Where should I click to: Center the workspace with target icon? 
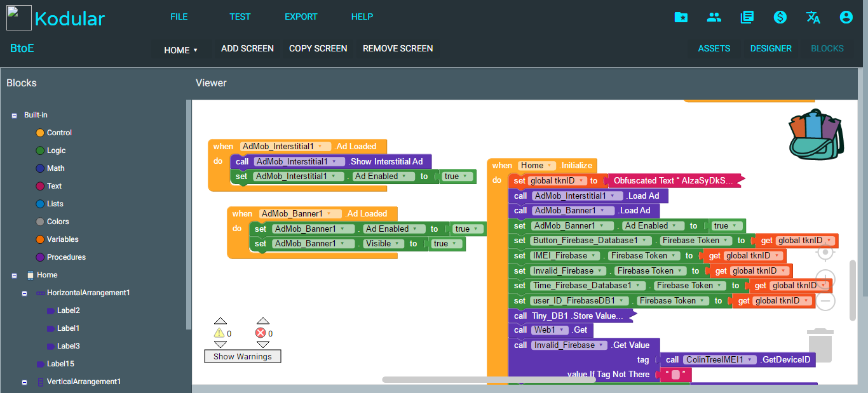click(825, 252)
